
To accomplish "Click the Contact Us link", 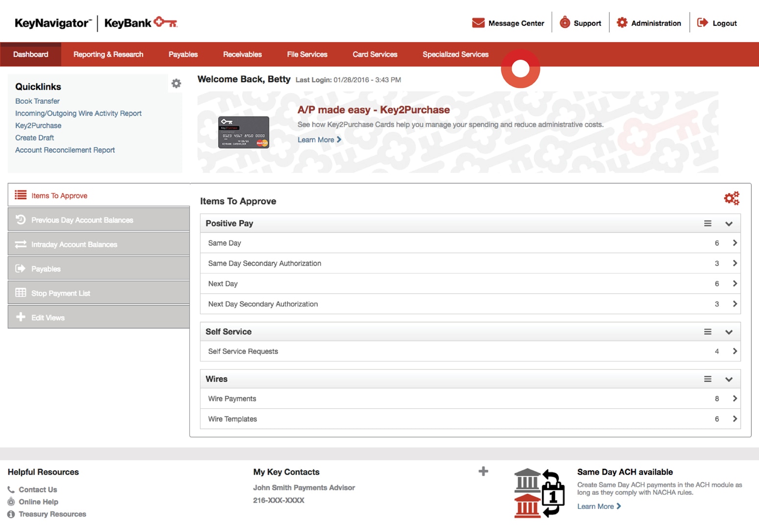I will (x=38, y=489).
